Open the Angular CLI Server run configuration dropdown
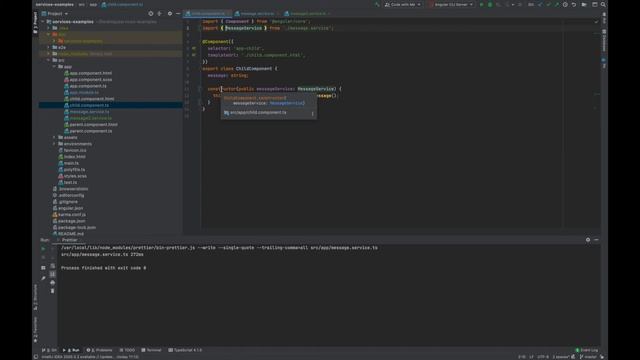 (451, 4)
